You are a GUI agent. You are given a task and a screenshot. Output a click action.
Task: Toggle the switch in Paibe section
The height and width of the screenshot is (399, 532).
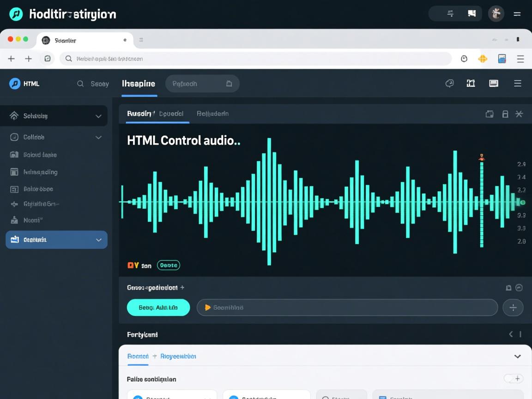click(513, 379)
